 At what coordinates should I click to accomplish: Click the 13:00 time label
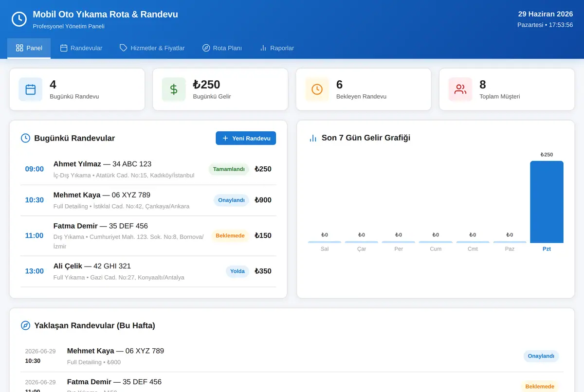35,271
